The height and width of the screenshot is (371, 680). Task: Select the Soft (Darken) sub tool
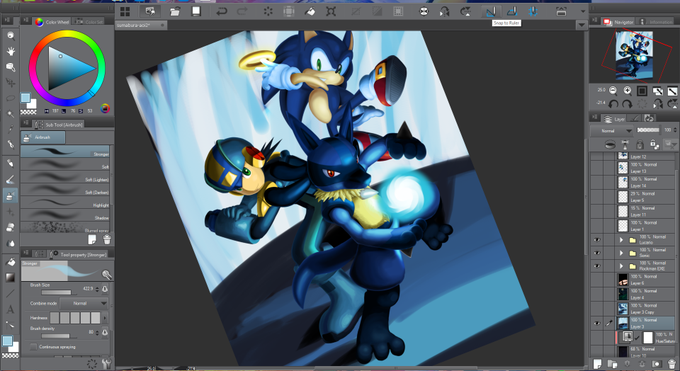click(65, 190)
